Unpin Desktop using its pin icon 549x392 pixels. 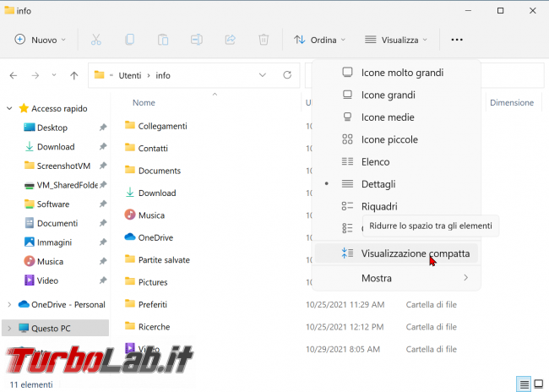coord(103,128)
